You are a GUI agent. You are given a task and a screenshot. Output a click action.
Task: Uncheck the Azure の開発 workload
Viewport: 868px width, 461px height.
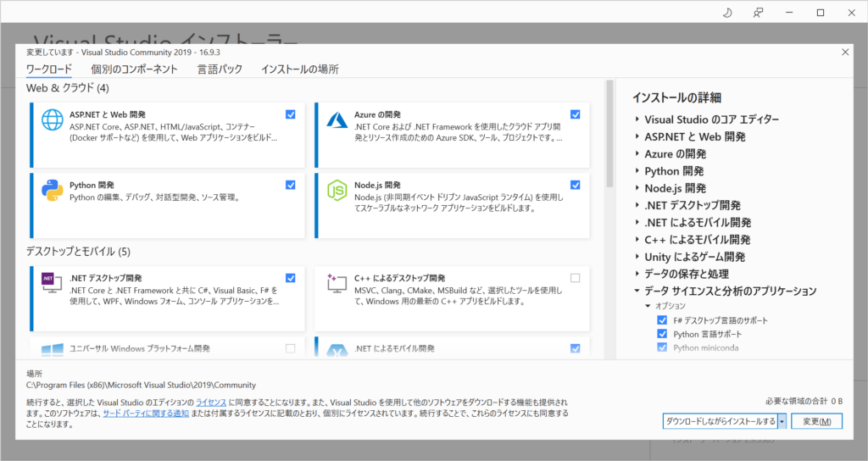(576, 114)
